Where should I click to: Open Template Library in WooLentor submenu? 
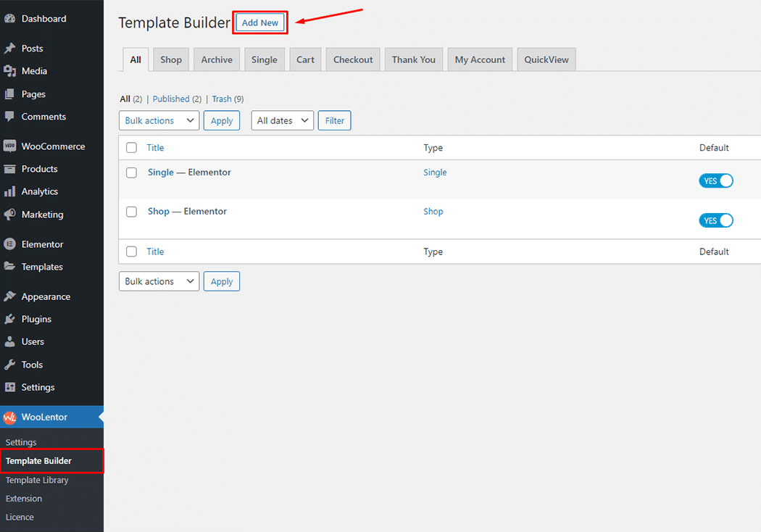37,480
